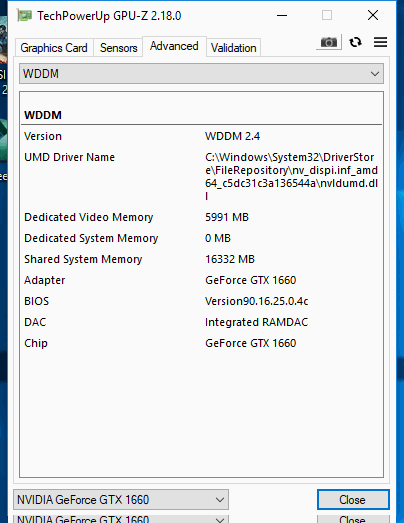The height and width of the screenshot is (523, 404).
Task: Select Adapter value GeForce GTX 1660
Action: 251,280
